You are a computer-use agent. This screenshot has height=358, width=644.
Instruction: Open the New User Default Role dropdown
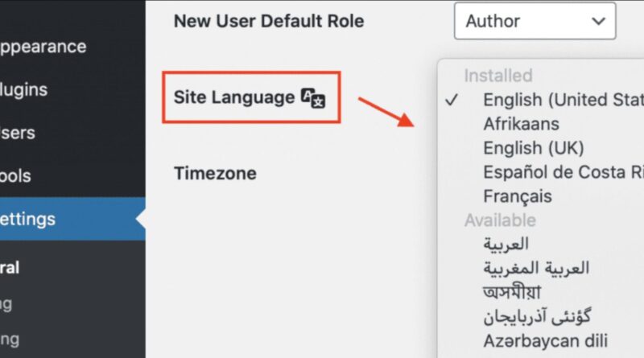click(535, 21)
